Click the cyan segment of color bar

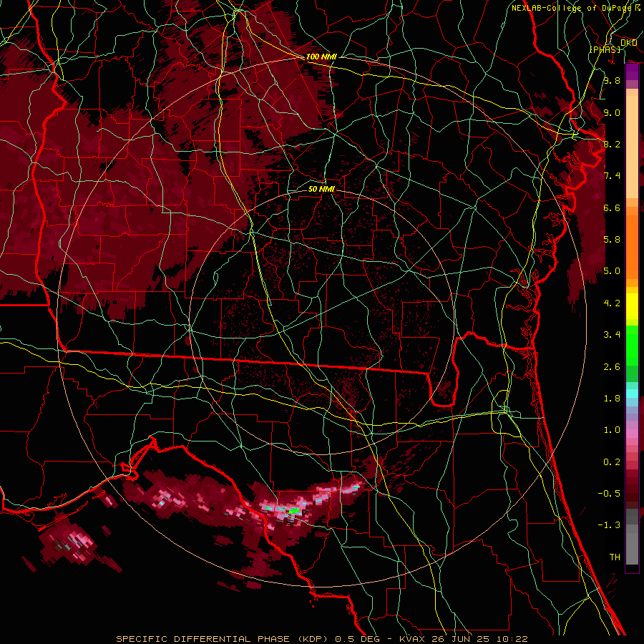tap(632, 393)
